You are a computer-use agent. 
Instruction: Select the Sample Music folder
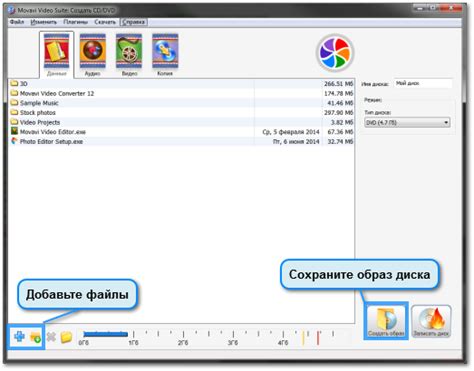click(x=181, y=103)
